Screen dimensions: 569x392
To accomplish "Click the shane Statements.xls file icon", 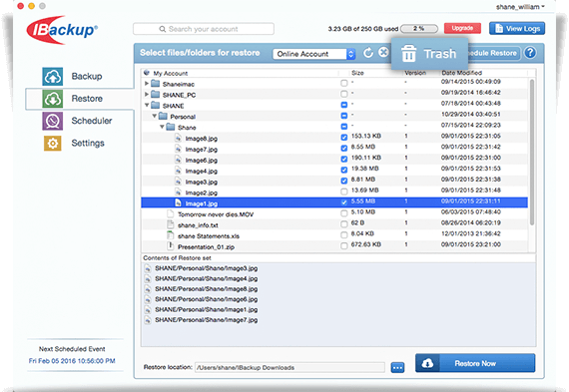I will (170, 235).
